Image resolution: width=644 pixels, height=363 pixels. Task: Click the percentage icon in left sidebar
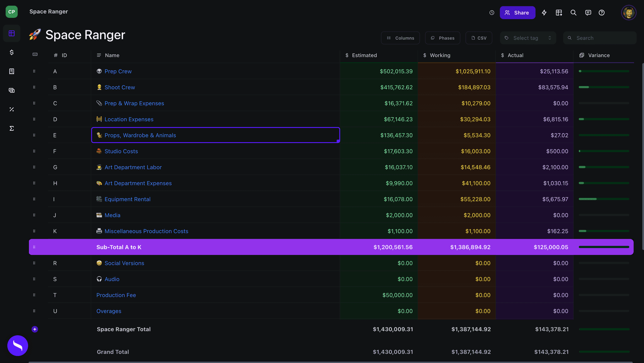(x=12, y=109)
